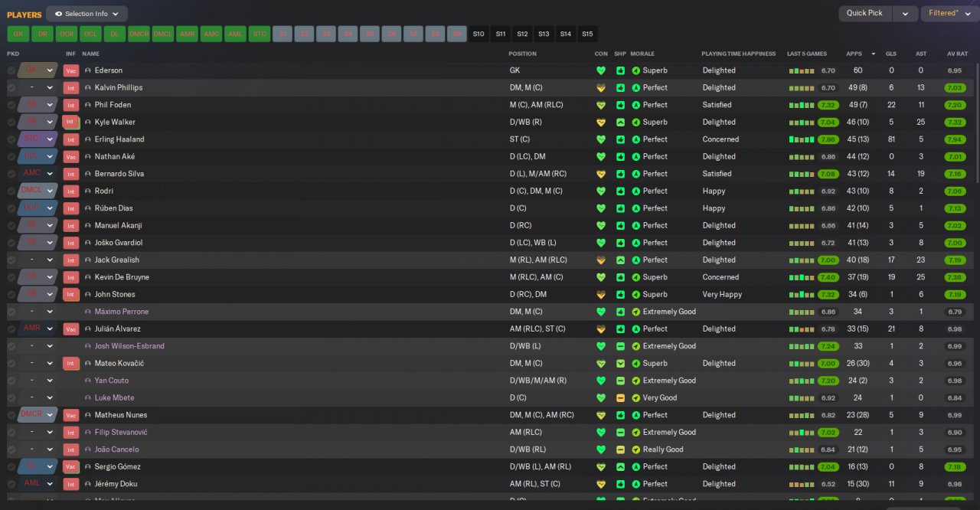
Task: Select the DMCL position filter
Action: pos(163,34)
